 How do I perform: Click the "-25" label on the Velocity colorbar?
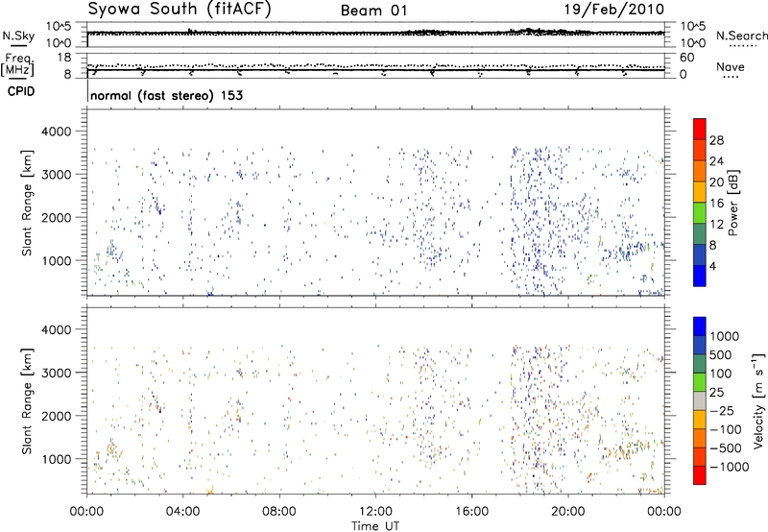[x=722, y=410]
